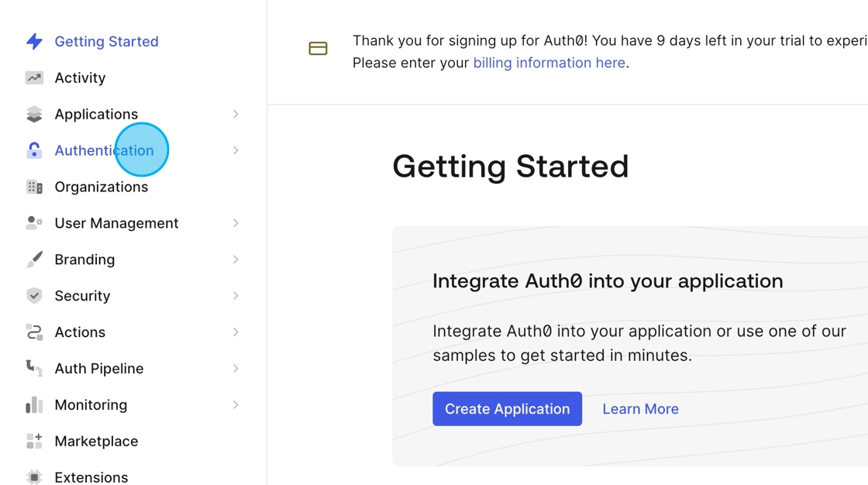Click the Activity chart icon
Image resolution: width=868 pixels, height=485 pixels.
point(34,77)
